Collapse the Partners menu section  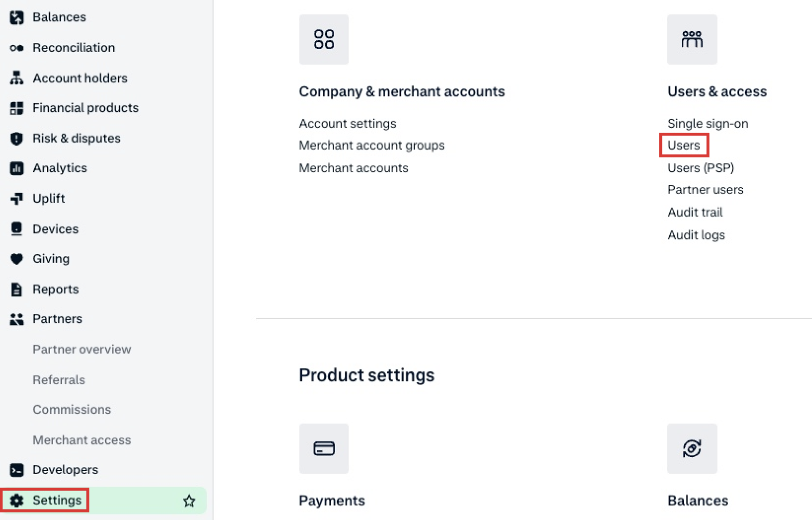point(57,319)
